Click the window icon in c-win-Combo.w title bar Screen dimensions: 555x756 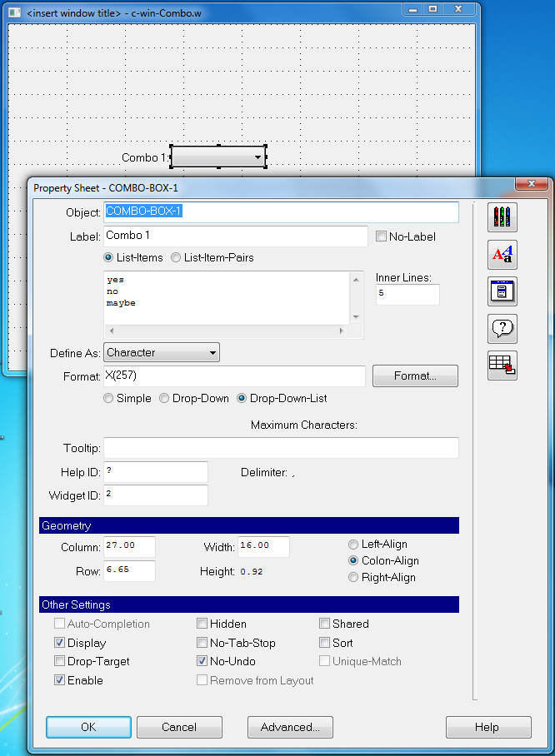point(15,12)
